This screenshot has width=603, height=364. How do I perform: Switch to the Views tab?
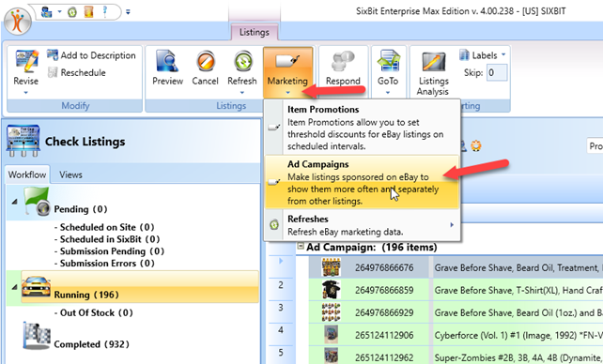point(70,174)
